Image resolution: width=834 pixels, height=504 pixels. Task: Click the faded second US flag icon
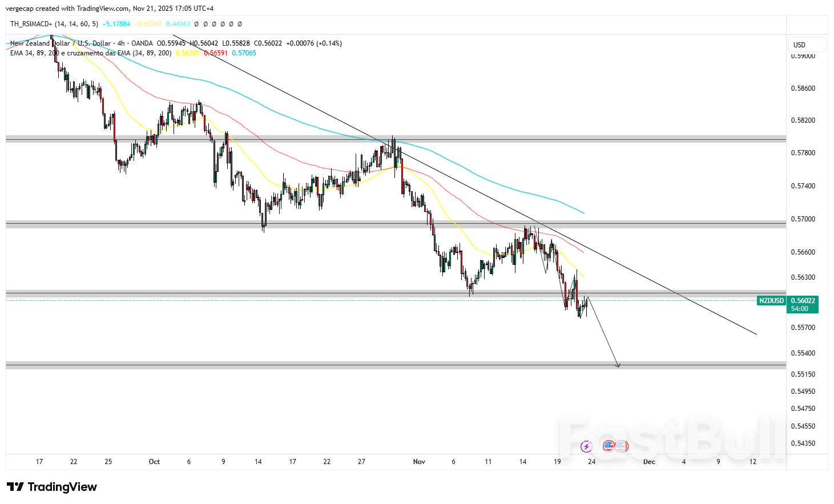tap(621, 446)
